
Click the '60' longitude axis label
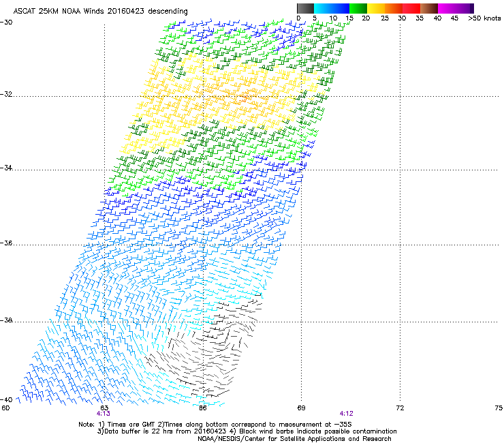pyautogui.click(x=5, y=408)
